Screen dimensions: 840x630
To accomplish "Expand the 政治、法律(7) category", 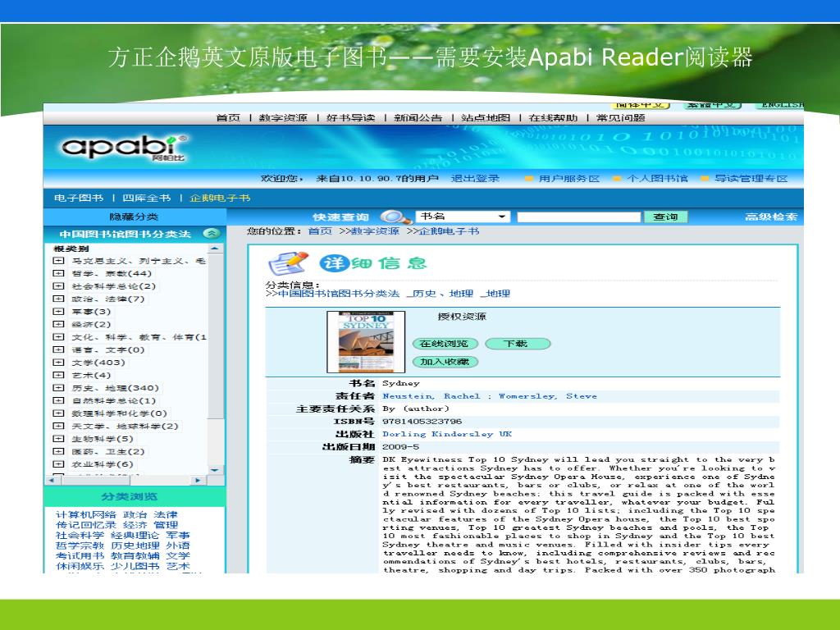I will pyautogui.click(x=58, y=299).
